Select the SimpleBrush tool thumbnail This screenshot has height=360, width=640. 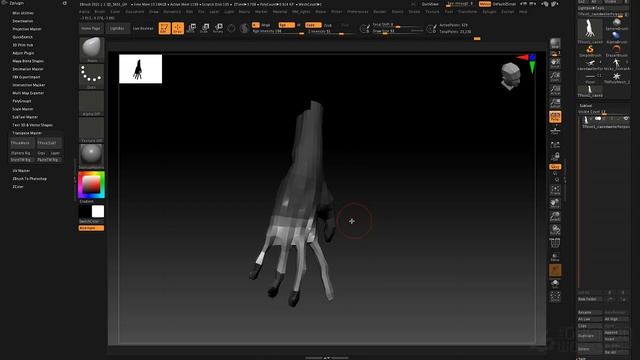point(590,51)
